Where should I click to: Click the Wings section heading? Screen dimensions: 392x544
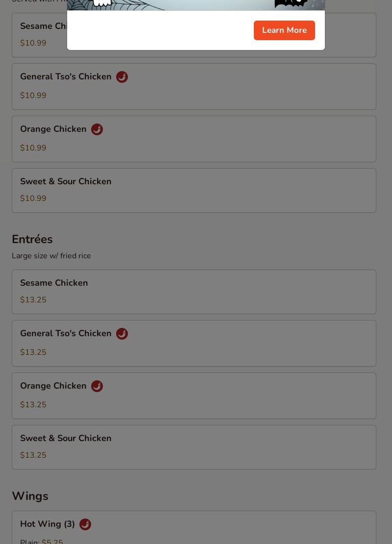[30, 496]
